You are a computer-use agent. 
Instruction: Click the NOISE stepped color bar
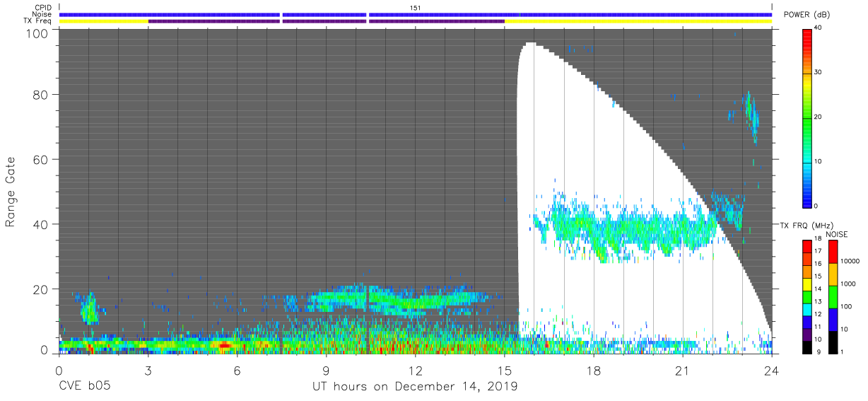coord(833,296)
